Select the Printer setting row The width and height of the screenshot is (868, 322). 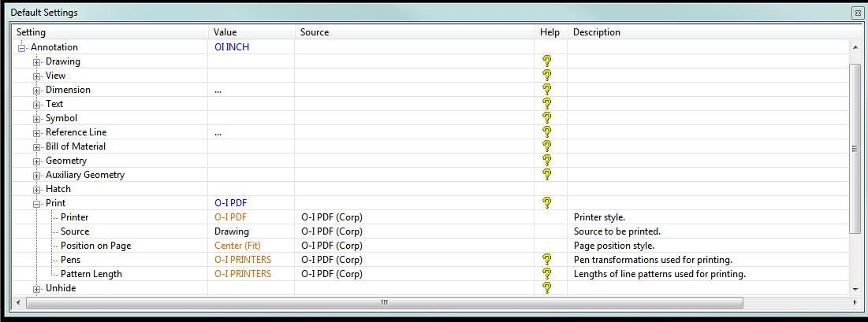tap(74, 217)
